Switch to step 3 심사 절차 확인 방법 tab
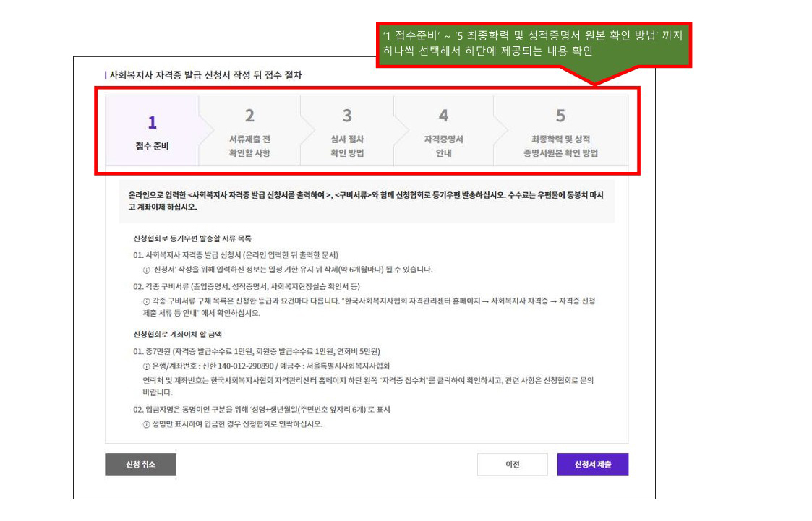Viewport: 812px width, 521px height. point(347,130)
